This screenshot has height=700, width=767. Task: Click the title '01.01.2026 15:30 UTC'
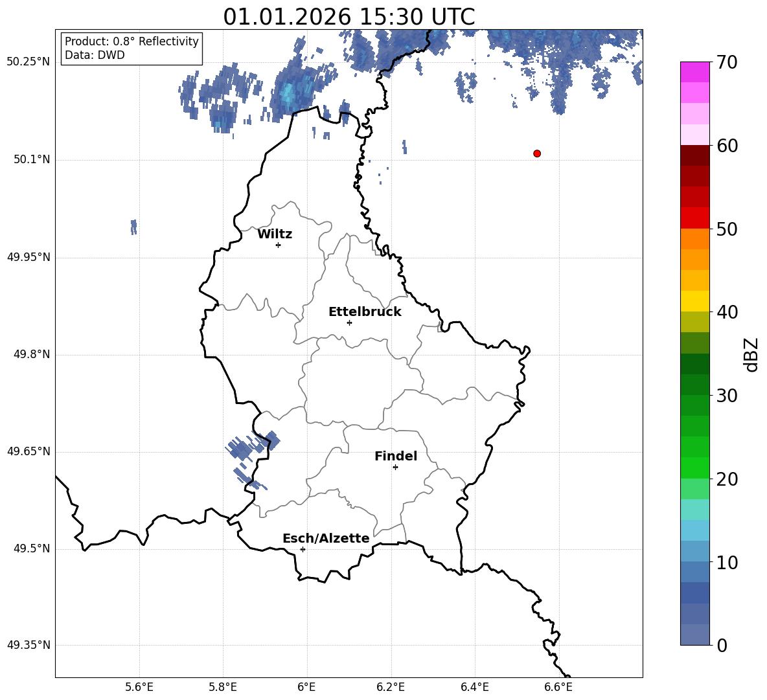349,17
